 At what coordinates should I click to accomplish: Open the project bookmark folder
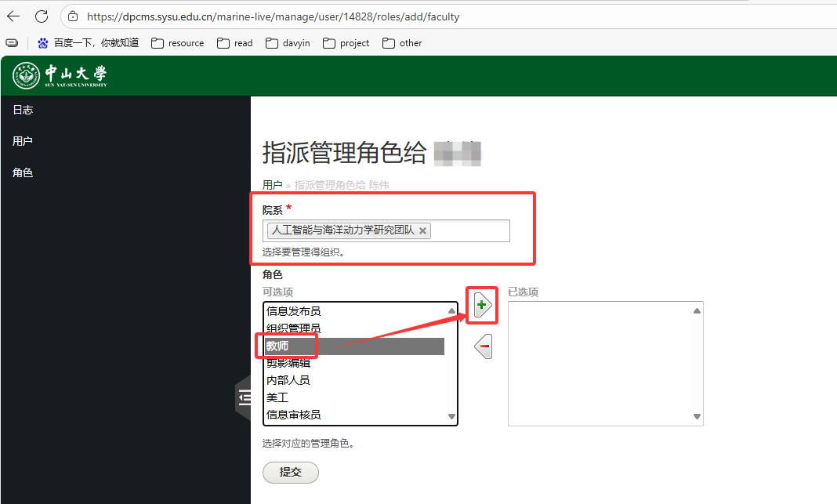[346, 43]
